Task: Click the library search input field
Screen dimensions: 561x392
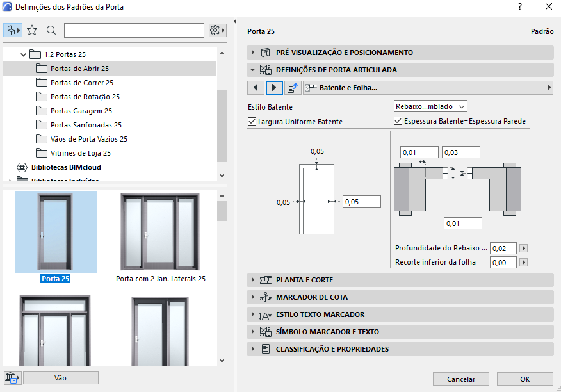Action: tap(134, 31)
